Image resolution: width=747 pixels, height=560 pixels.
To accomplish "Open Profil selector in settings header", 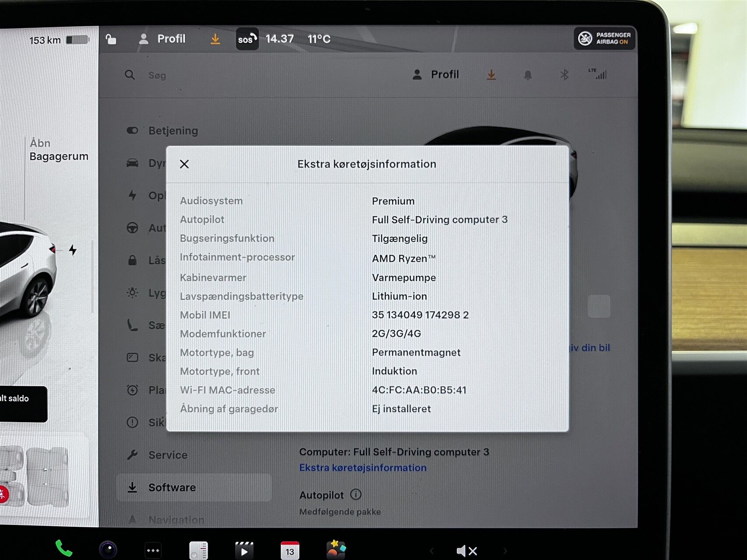I will [x=436, y=75].
